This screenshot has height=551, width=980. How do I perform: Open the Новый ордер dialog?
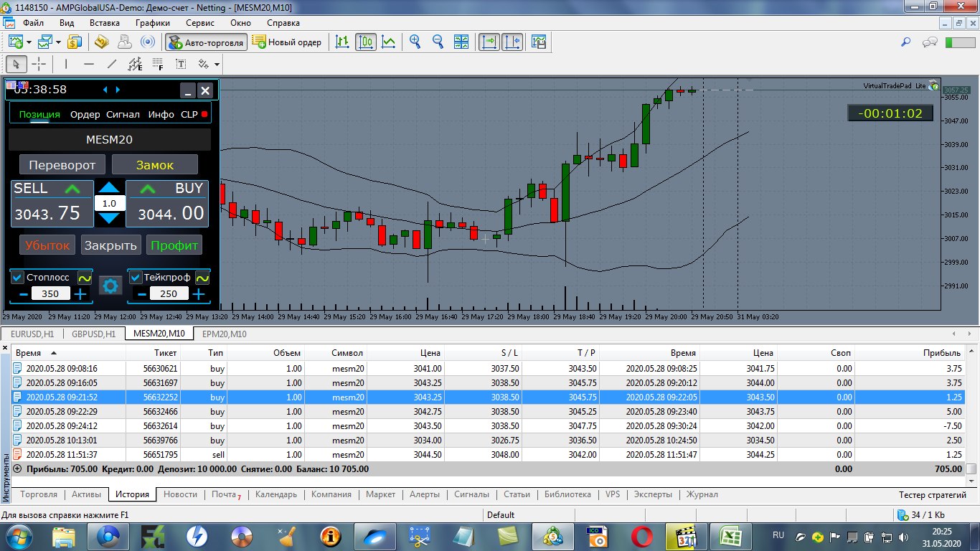287,42
